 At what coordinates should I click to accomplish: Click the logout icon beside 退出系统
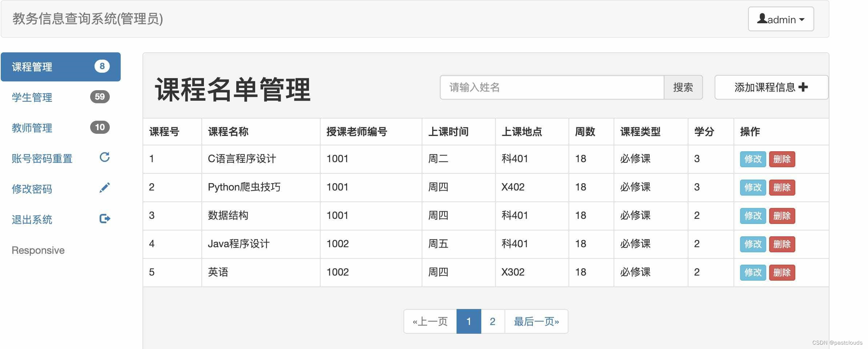click(x=104, y=218)
